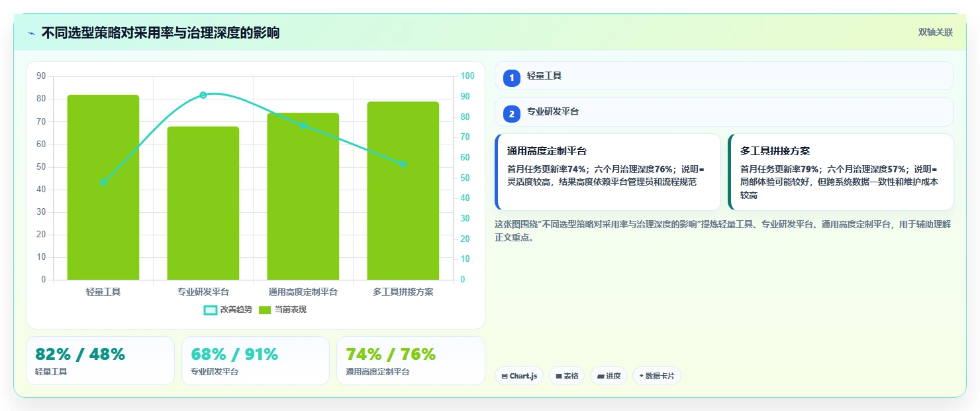
Task: Open the numbered item 1 轻量工具
Action: [x=724, y=76]
